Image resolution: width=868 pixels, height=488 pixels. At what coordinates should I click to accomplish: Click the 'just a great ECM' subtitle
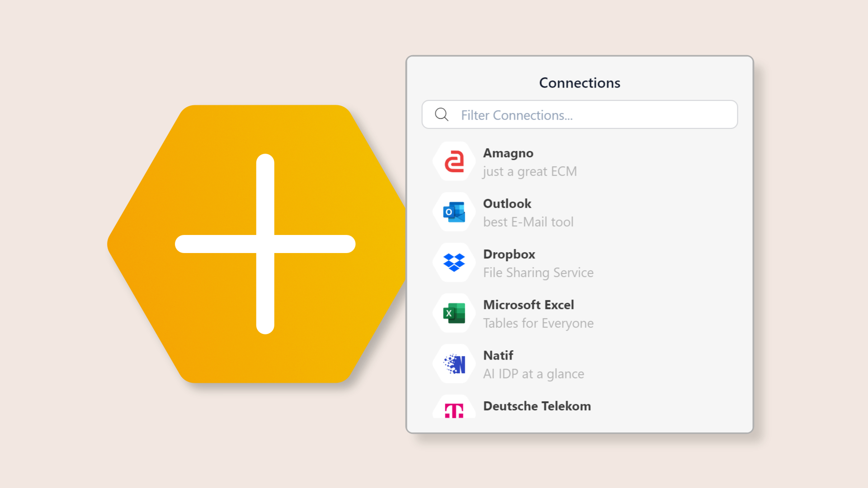(x=530, y=171)
